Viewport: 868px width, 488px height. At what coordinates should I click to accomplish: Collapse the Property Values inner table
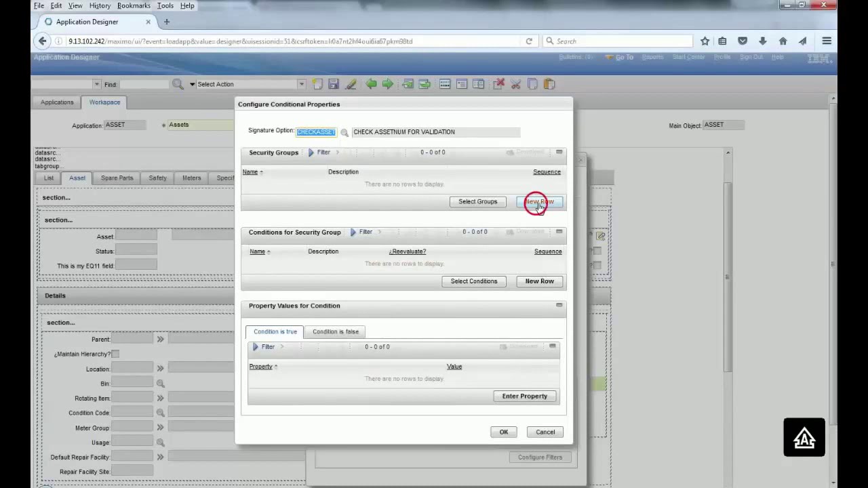click(x=553, y=346)
